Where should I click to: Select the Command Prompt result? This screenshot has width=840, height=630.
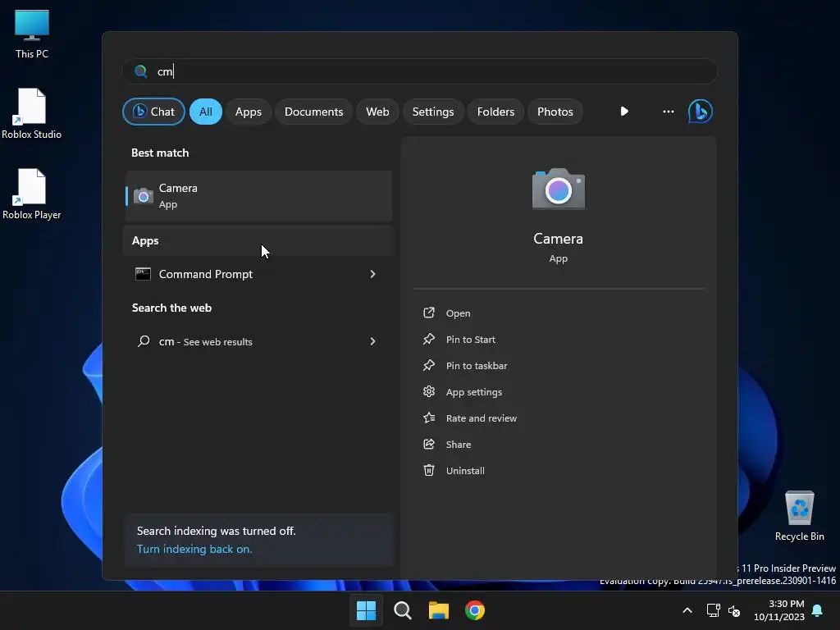(258, 274)
